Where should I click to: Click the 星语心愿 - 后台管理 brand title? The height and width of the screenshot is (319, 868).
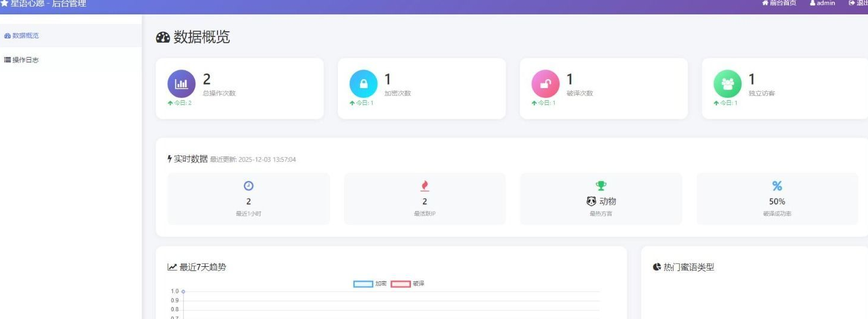pos(43,4)
